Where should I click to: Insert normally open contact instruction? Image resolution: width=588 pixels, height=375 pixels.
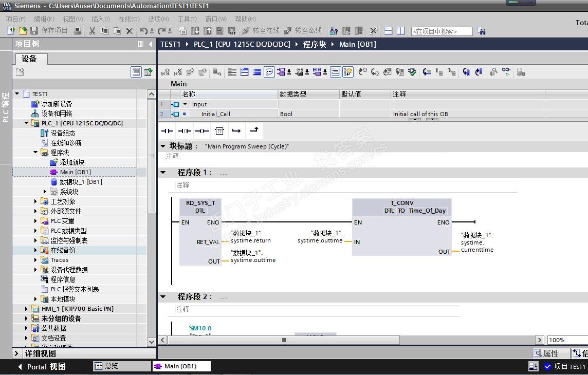pyautogui.click(x=167, y=131)
